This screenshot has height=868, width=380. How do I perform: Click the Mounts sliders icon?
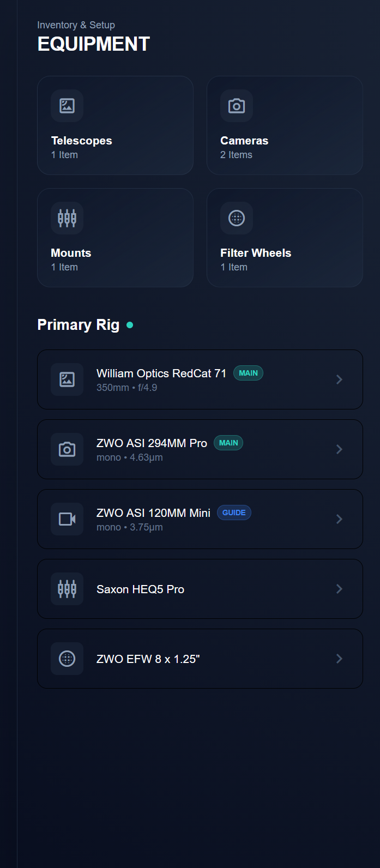click(66, 218)
